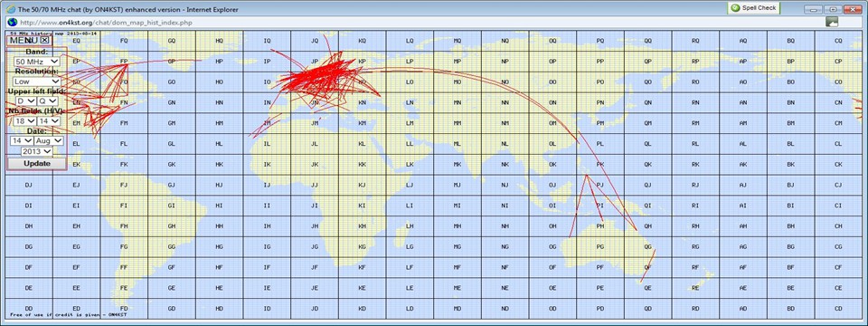This screenshot has width=868, height=326.
Task: Close the Internet Explorer window
Action: coord(852,9)
